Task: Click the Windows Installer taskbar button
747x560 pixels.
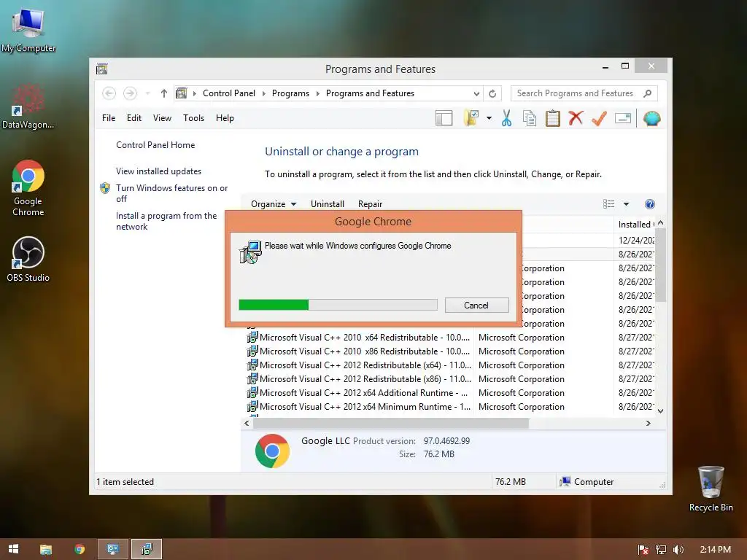Action: pyautogui.click(x=147, y=549)
